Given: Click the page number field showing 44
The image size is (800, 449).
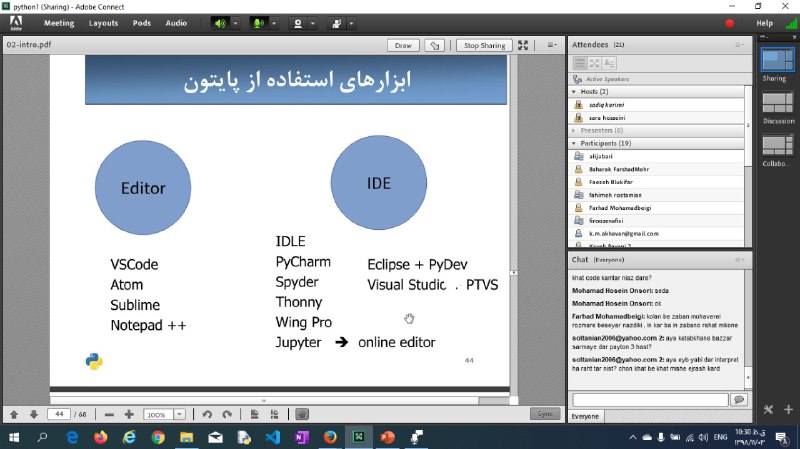Looking at the screenshot, I should click(59, 414).
